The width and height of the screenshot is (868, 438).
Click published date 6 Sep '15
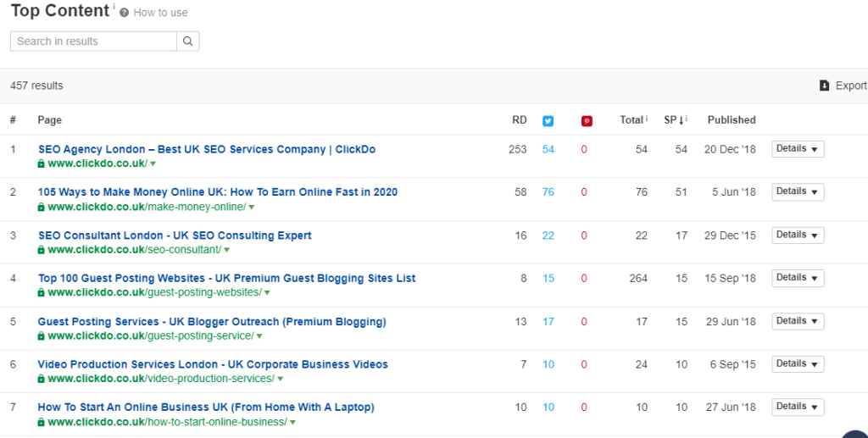(x=733, y=364)
